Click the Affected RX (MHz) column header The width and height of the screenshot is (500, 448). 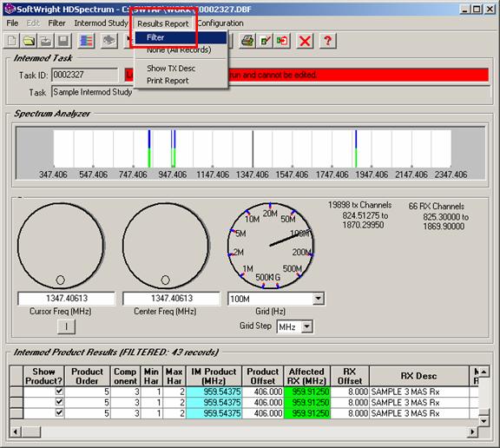pos(306,376)
